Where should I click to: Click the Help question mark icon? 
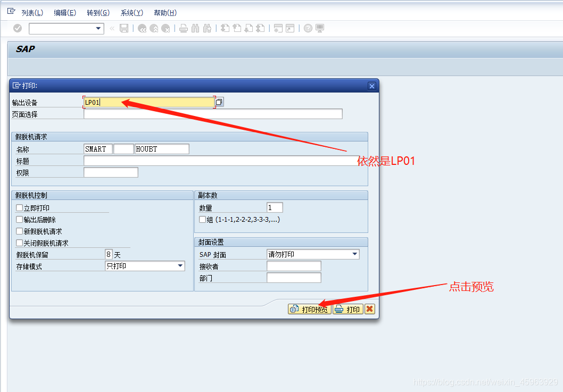308,28
